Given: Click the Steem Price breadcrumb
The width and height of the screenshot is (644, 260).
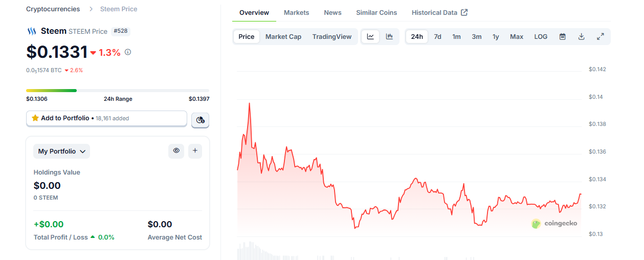Looking at the screenshot, I should [119, 9].
